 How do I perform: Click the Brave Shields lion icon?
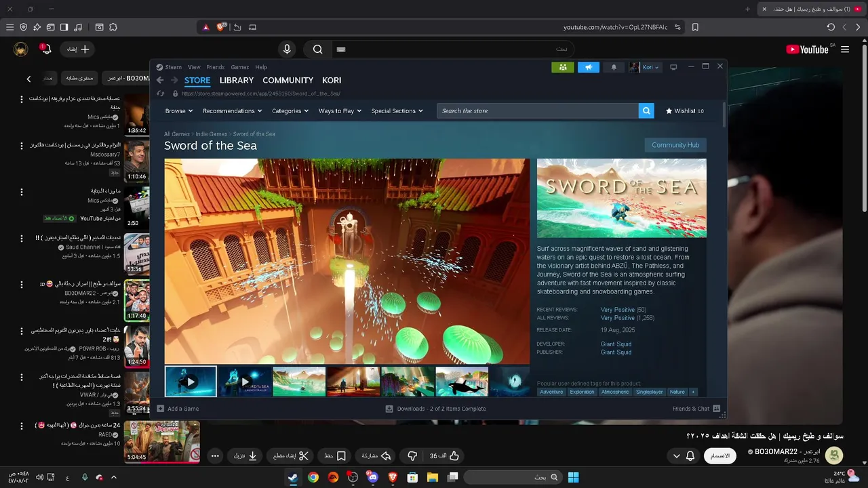click(220, 27)
